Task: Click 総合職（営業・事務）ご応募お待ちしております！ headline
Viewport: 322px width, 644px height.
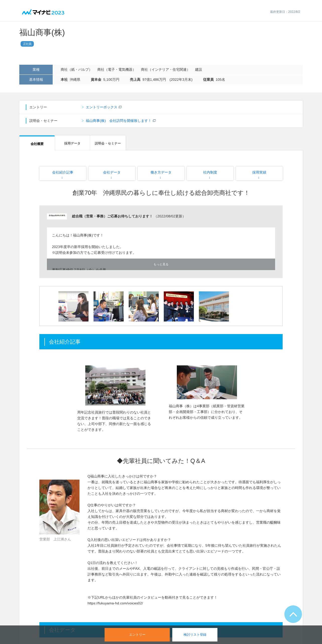Action: (x=112, y=216)
